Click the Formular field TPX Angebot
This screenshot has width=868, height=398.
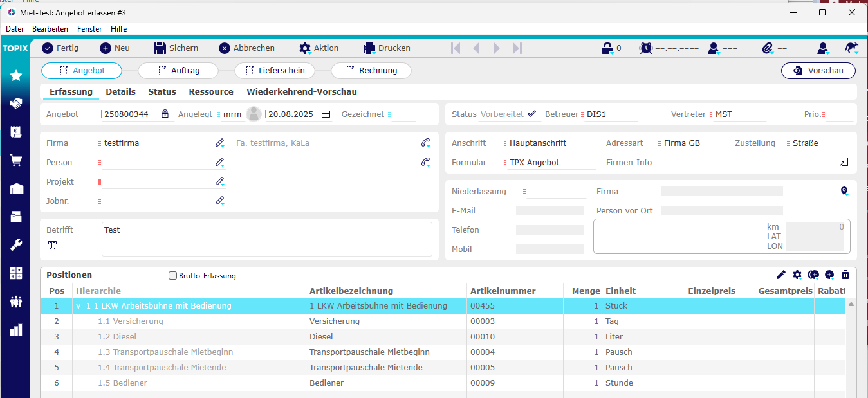click(x=552, y=163)
